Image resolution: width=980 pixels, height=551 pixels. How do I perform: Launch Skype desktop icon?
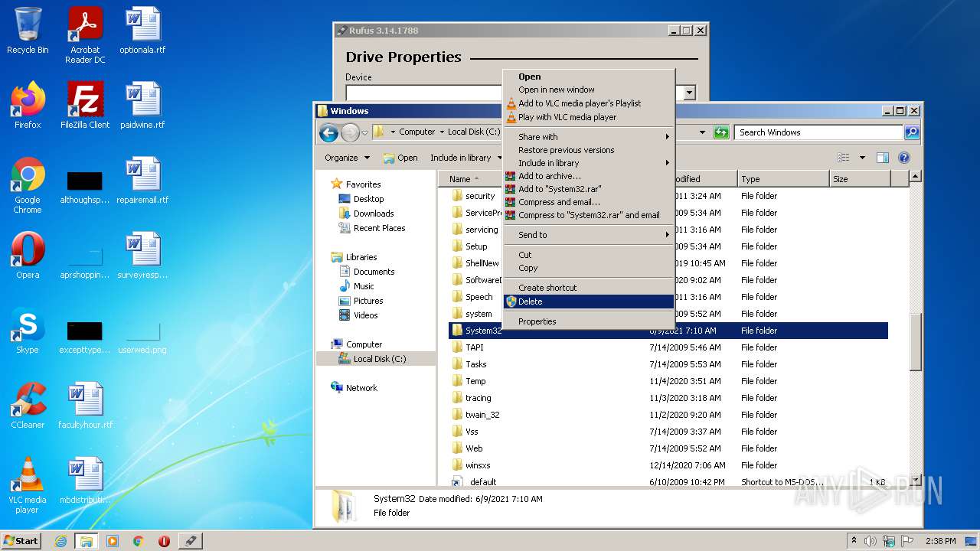tap(28, 331)
